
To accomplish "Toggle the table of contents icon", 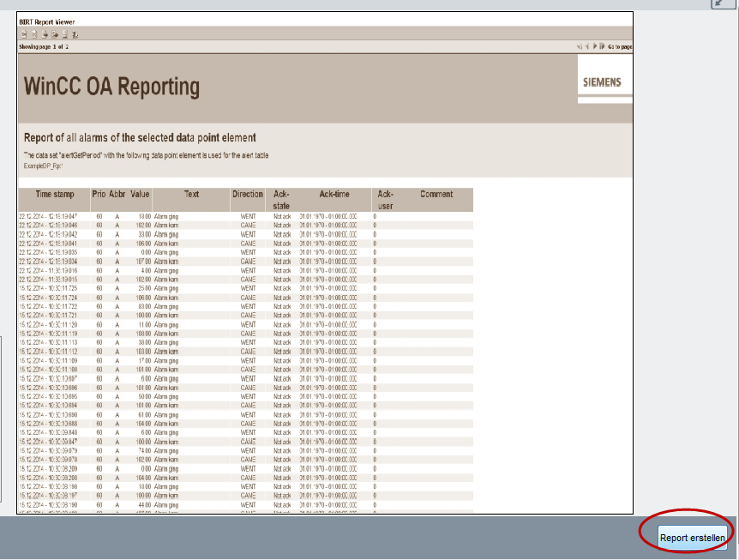I will click(x=24, y=34).
